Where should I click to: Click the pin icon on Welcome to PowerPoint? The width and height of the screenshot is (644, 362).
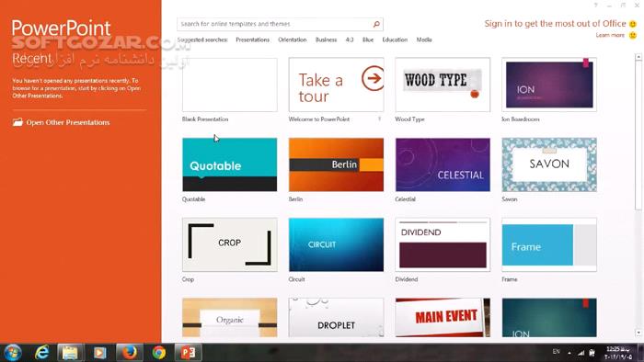click(379, 119)
